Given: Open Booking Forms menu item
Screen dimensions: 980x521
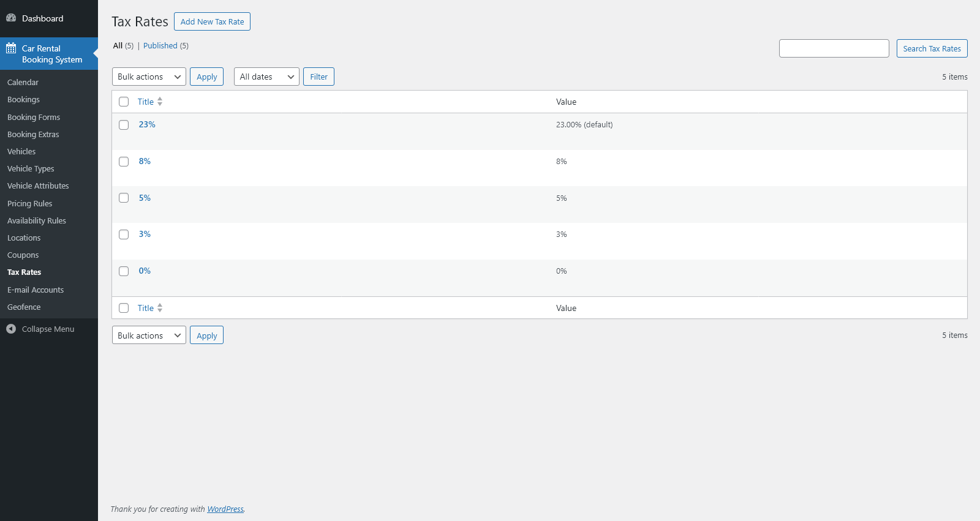Looking at the screenshot, I should coord(34,117).
